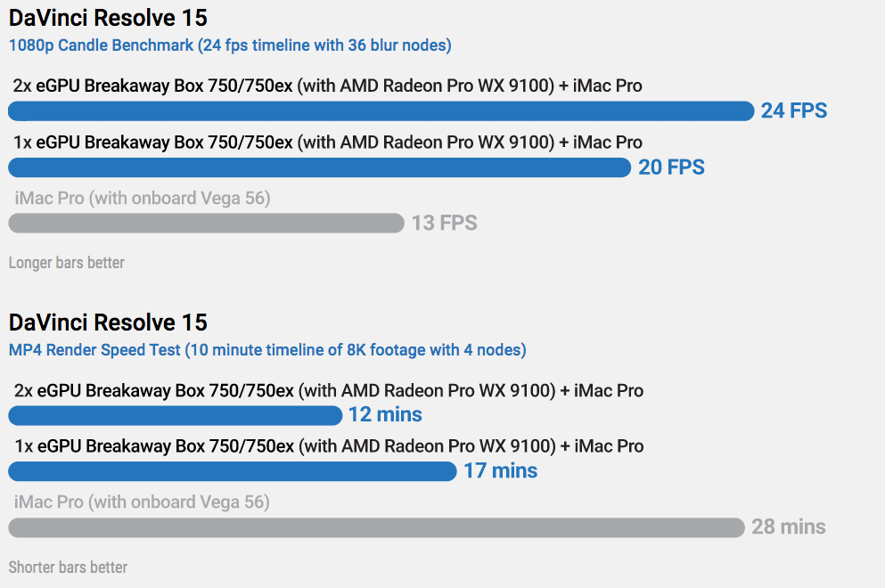
Task: Click the "24 FPS" value label
Action: pyautogui.click(x=794, y=111)
